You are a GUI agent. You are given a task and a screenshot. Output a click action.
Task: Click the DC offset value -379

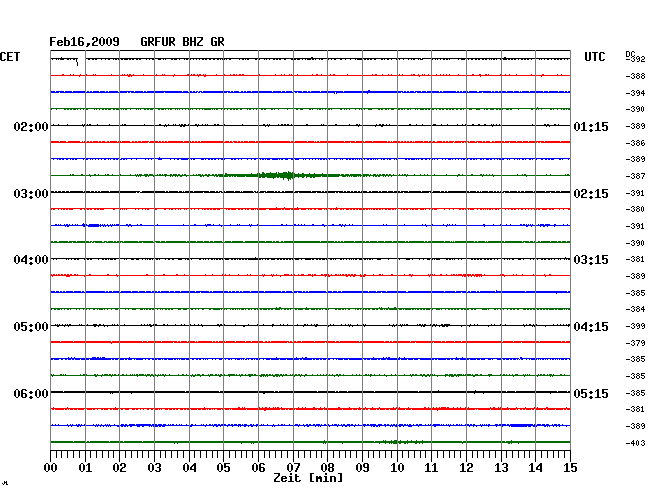click(x=636, y=343)
